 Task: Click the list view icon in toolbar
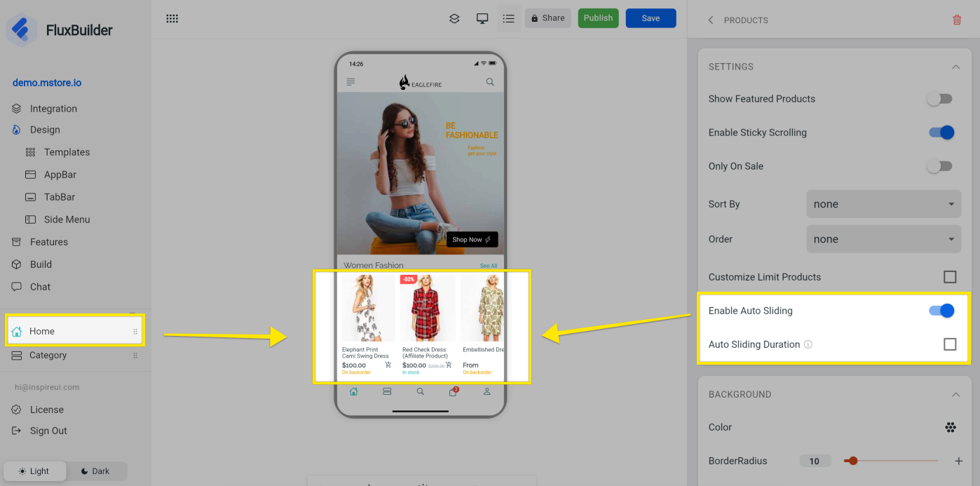point(509,19)
